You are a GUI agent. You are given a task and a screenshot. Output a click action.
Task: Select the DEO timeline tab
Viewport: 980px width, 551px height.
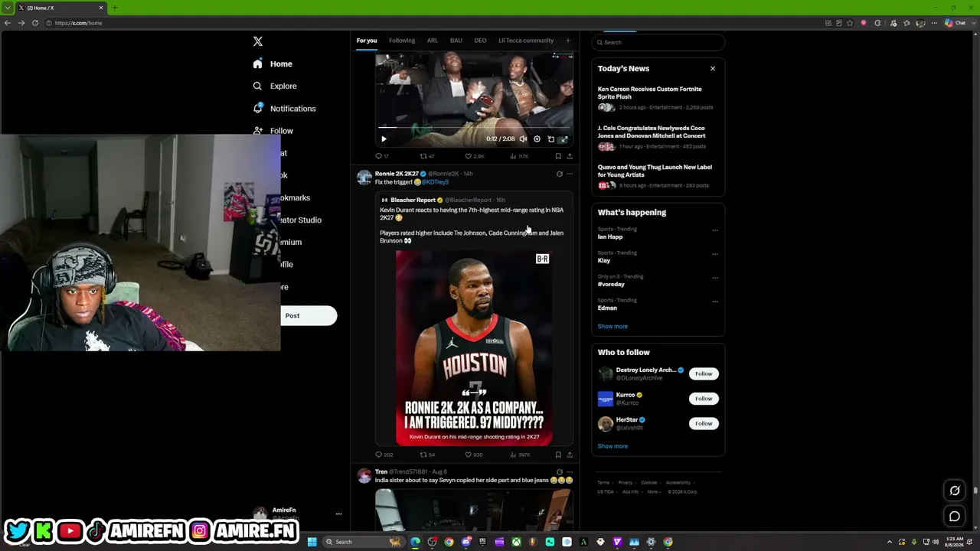click(x=480, y=41)
